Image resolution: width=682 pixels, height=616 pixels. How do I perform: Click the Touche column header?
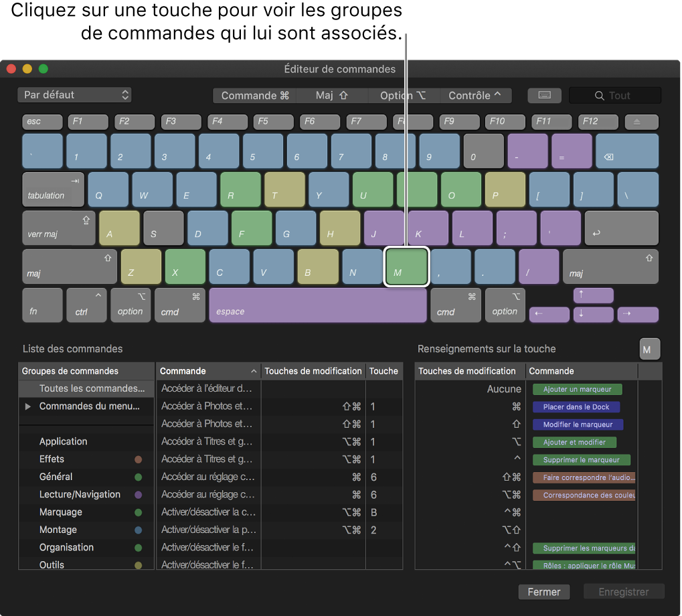tap(384, 371)
